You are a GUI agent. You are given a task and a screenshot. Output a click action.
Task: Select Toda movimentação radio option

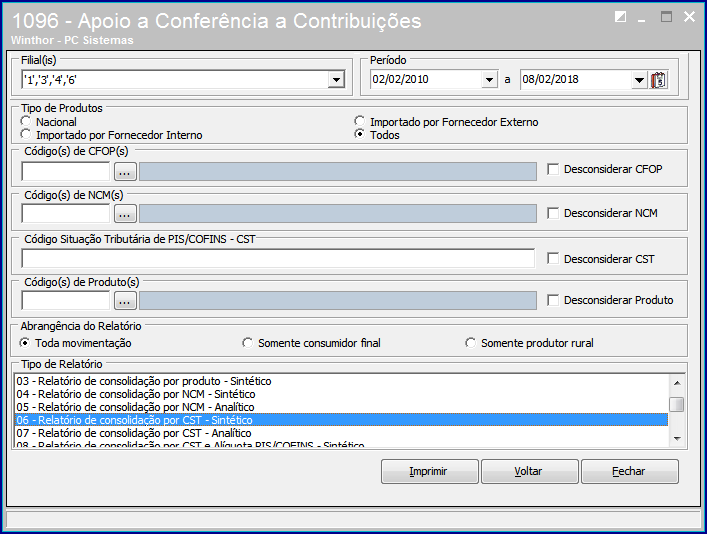click(25, 343)
